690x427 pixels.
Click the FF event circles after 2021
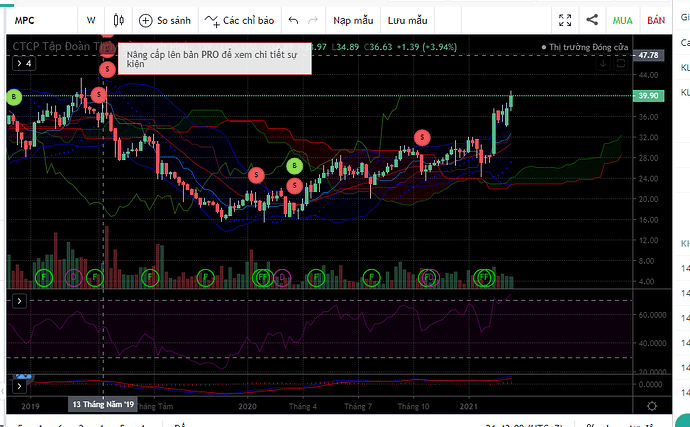click(x=484, y=278)
